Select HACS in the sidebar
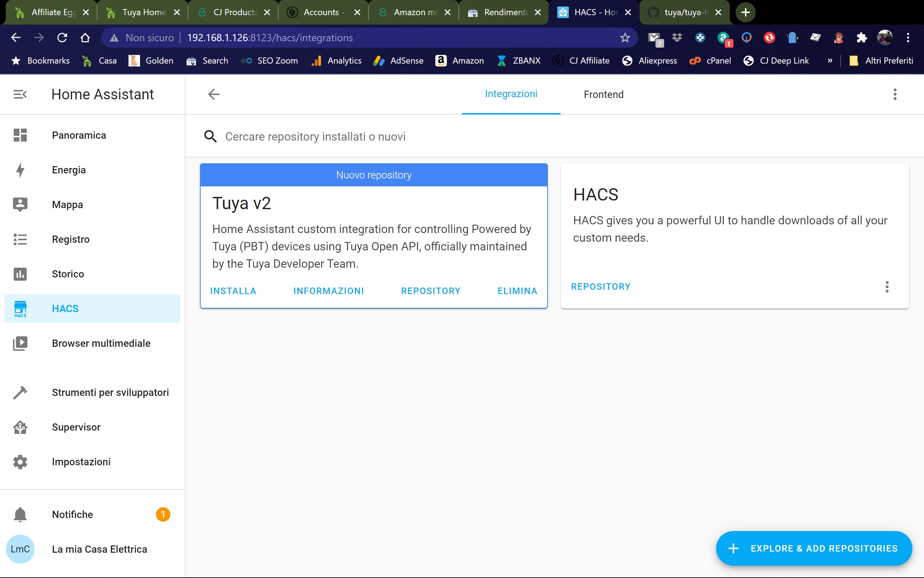 (x=92, y=309)
